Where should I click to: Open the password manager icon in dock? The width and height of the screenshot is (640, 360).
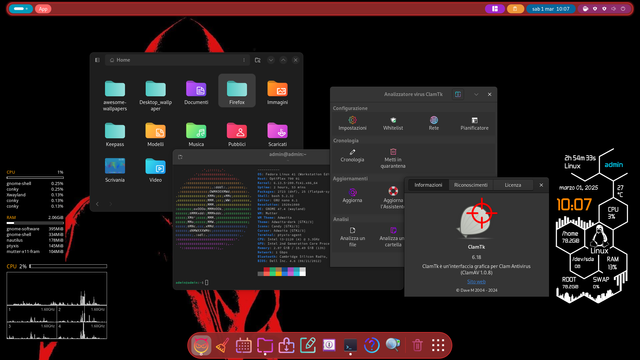[x=329, y=345]
